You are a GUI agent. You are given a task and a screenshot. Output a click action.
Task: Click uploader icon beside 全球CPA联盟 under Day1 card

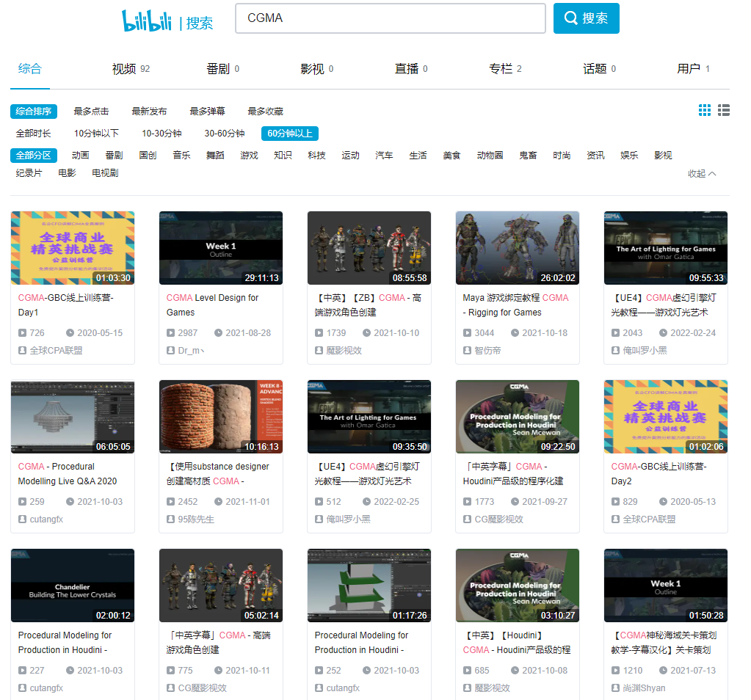pyautogui.click(x=22, y=351)
